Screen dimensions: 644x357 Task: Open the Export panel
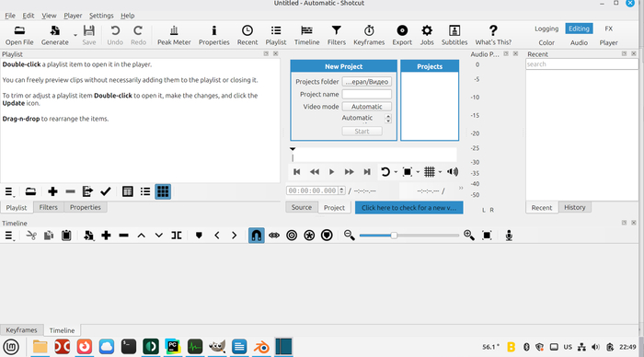coord(402,35)
